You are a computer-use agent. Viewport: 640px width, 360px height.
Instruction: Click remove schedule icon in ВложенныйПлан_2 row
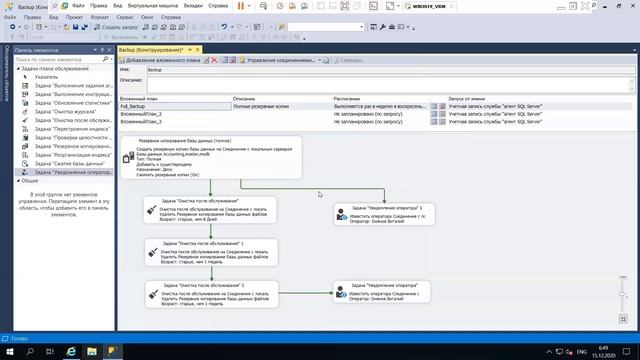coord(442,114)
